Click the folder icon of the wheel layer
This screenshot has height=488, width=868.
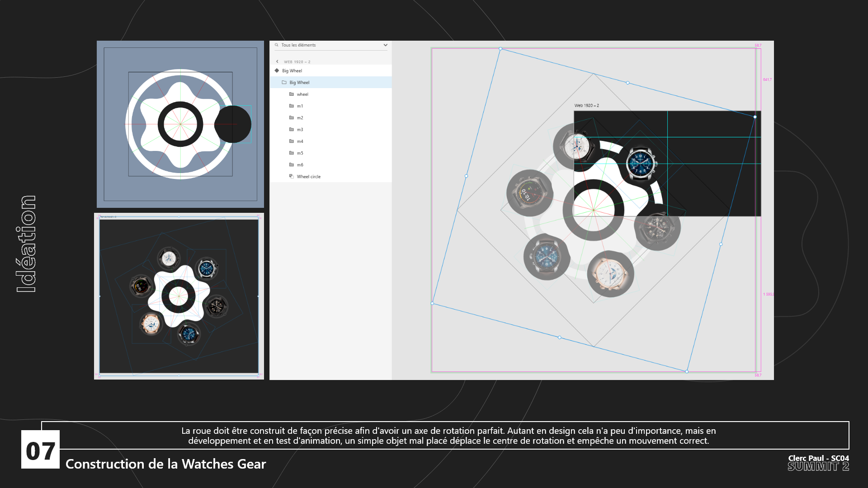pyautogui.click(x=292, y=94)
